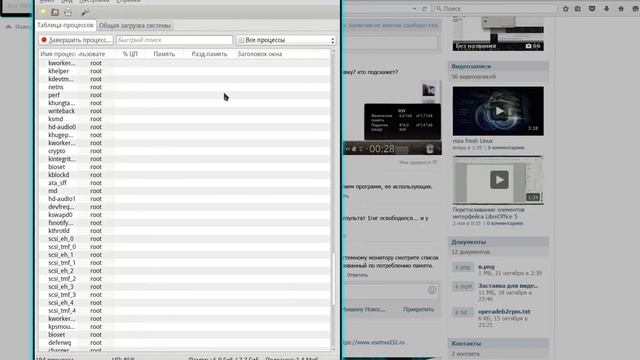
Task: Open the browser bookmarks library icon
Action: (578, 9)
